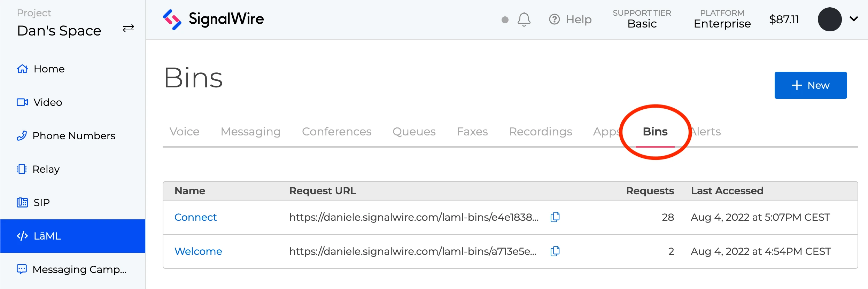The height and width of the screenshot is (289, 868).
Task: Copy the Connect bin request URL
Action: pyautogui.click(x=555, y=217)
